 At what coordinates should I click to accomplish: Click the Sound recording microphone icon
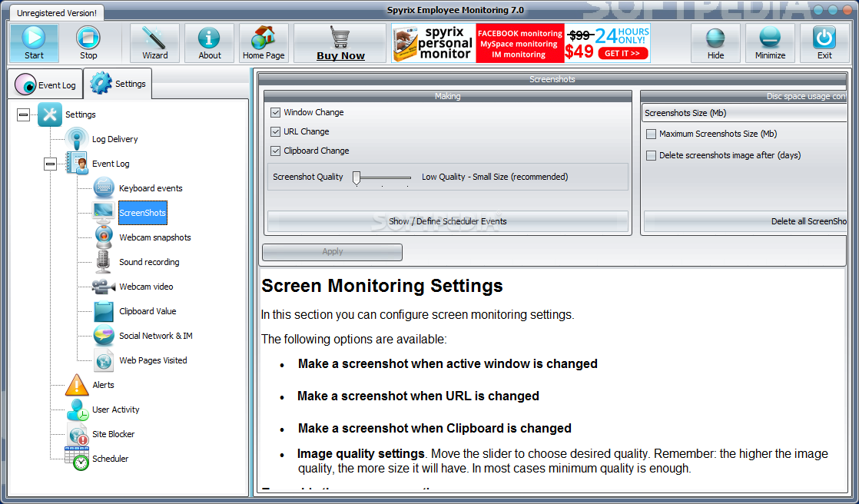coord(104,262)
